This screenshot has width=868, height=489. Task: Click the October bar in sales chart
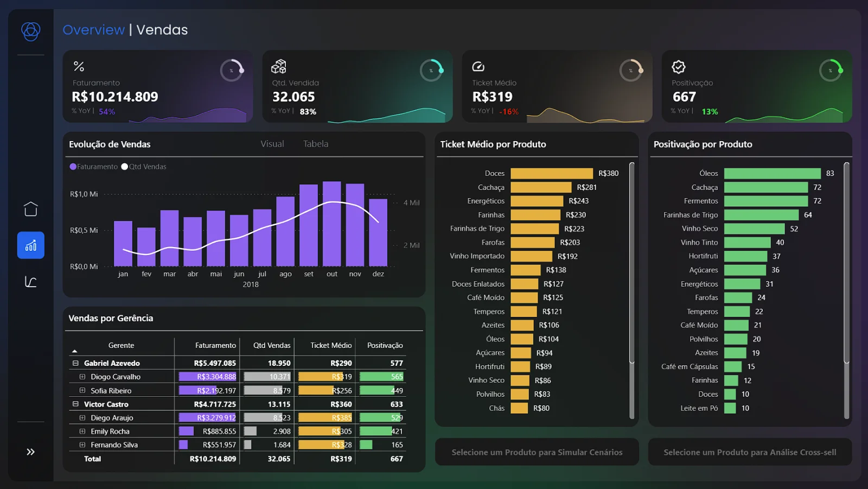coord(331,224)
